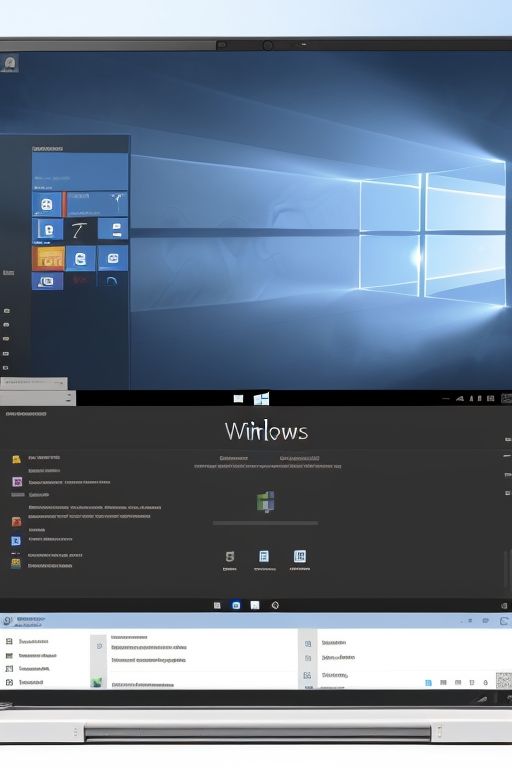Open the gray '5'-shaped icon in the dark panel
Image resolution: width=512 pixels, height=768 pixels.
[x=230, y=556]
